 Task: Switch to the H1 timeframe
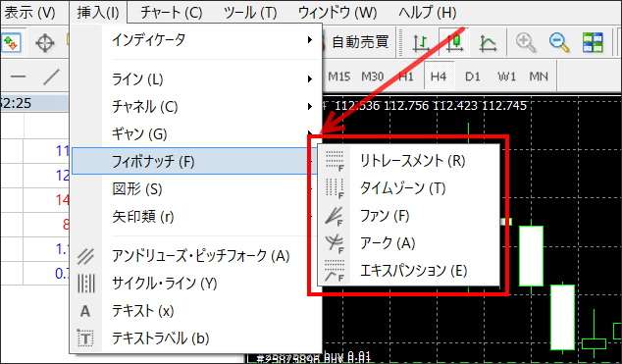[x=405, y=77]
